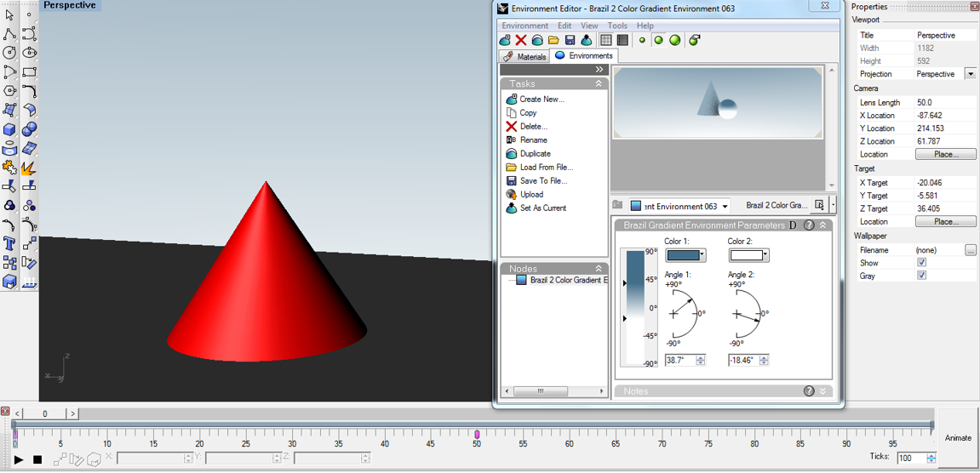Click the save floppy disk icon in Environment Editor toolbar
Screen dimensions: 980x473
coord(570,40)
